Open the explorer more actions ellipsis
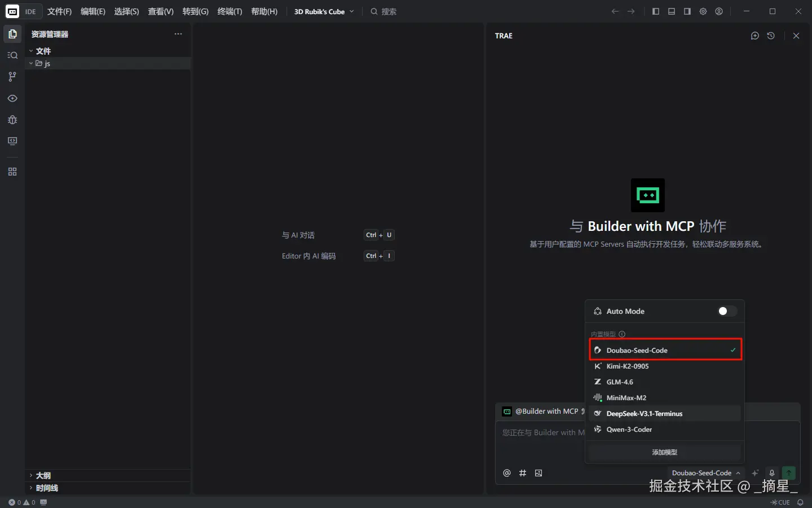The height and width of the screenshot is (508, 812). [x=178, y=34]
